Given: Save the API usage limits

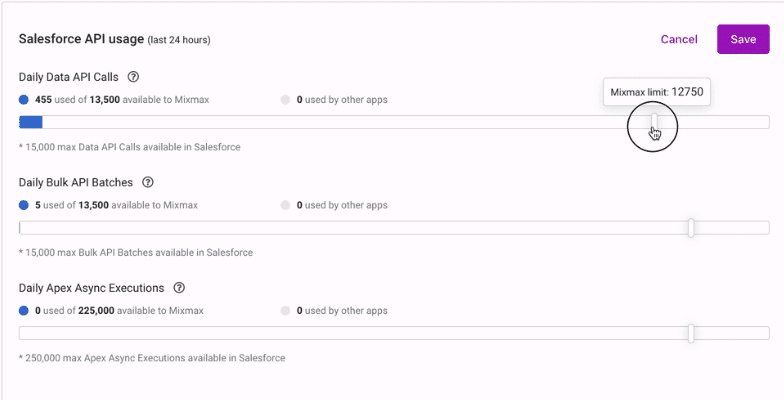Looking at the screenshot, I should coord(743,39).
